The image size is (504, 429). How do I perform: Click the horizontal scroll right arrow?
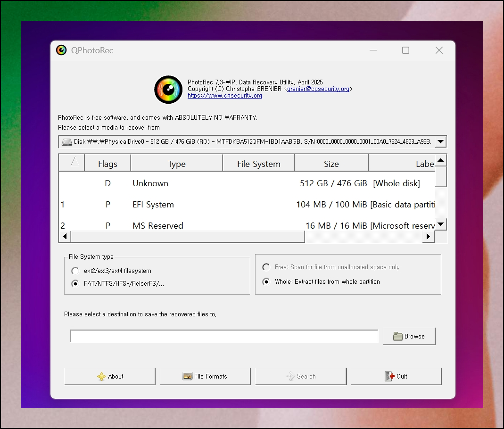pos(428,237)
